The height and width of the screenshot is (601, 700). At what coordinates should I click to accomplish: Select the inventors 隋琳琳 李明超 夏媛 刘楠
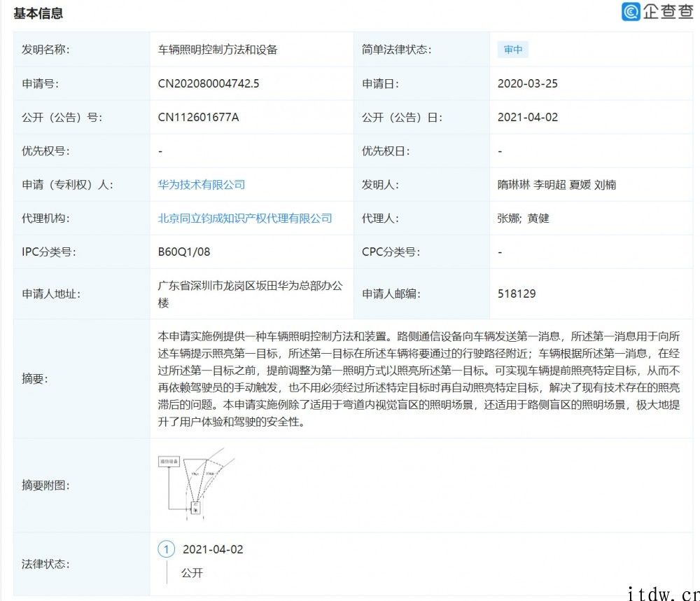[x=556, y=184]
